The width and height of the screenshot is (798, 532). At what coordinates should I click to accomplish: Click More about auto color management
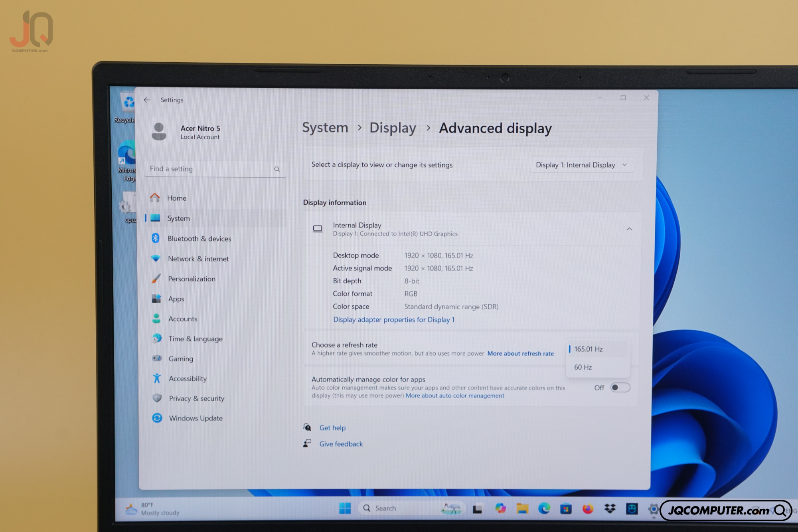pyautogui.click(x=455, y=396)
